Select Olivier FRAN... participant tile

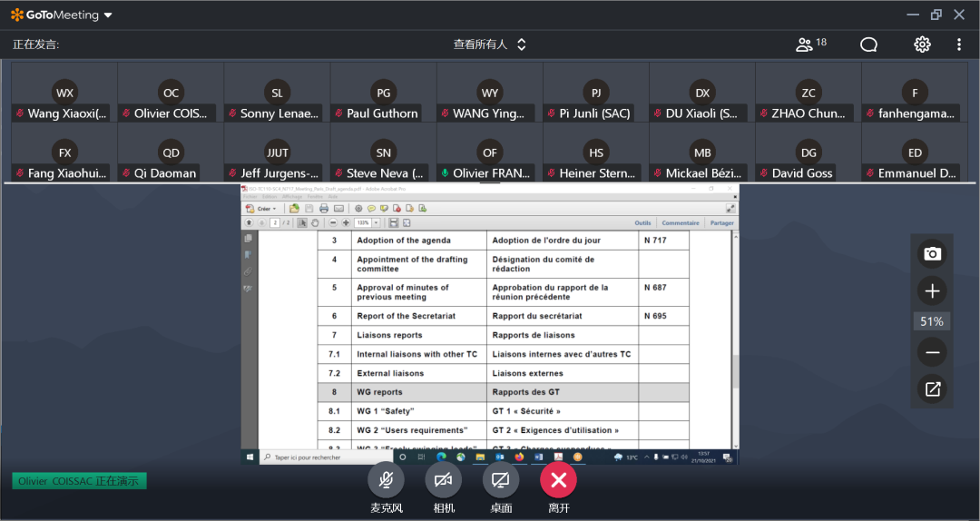click(x=490, y=153)
